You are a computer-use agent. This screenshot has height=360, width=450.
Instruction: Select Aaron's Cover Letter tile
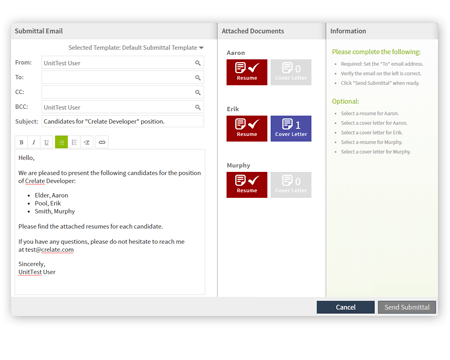[x=291, y=72]
